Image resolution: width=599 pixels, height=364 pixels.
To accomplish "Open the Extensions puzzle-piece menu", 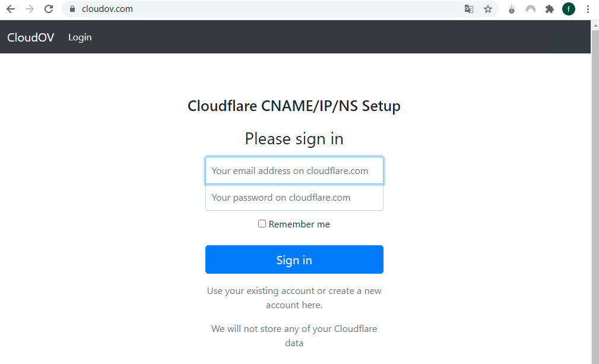I will [550, 9].
